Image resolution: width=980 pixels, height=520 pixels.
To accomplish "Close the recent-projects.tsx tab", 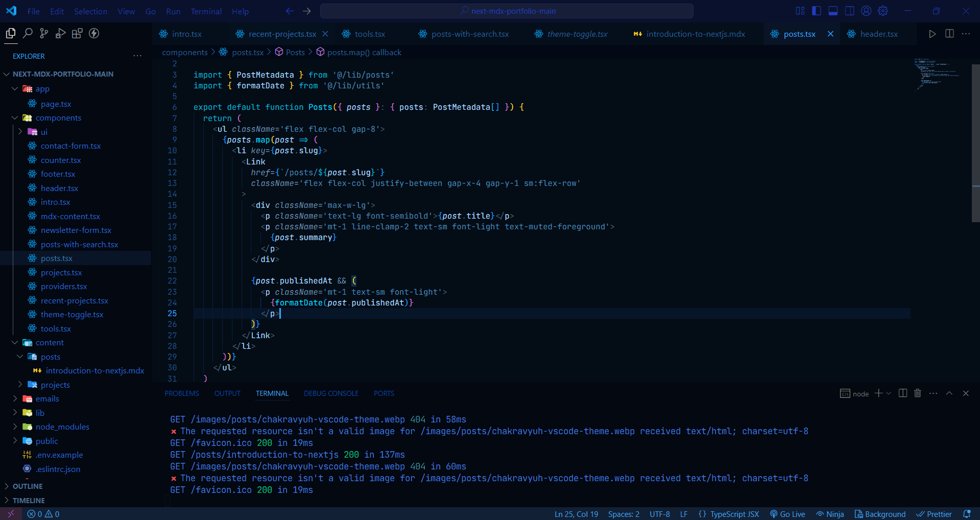I will (x=325, y=34).
